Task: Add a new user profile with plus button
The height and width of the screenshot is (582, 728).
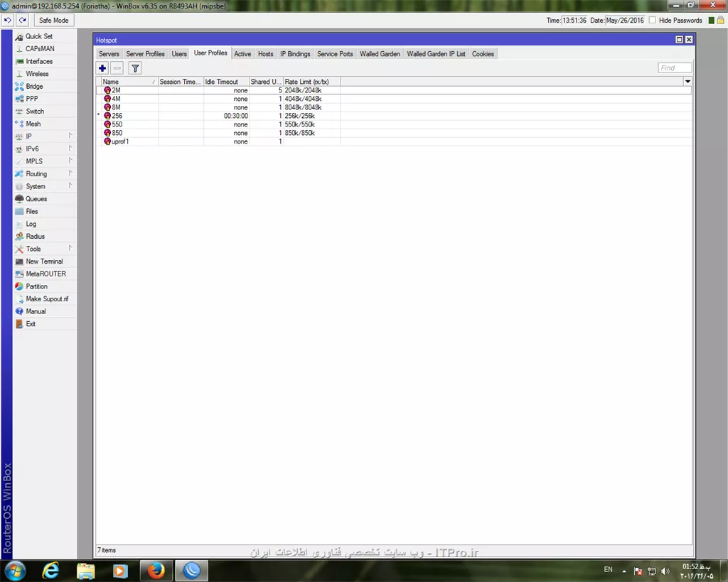Action: click(x=102, y=68)
